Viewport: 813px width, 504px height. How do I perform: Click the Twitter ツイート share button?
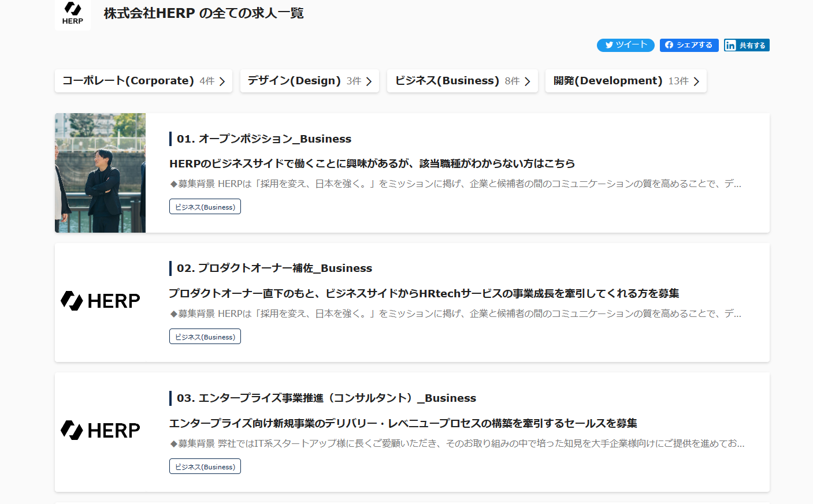[626, 45]
